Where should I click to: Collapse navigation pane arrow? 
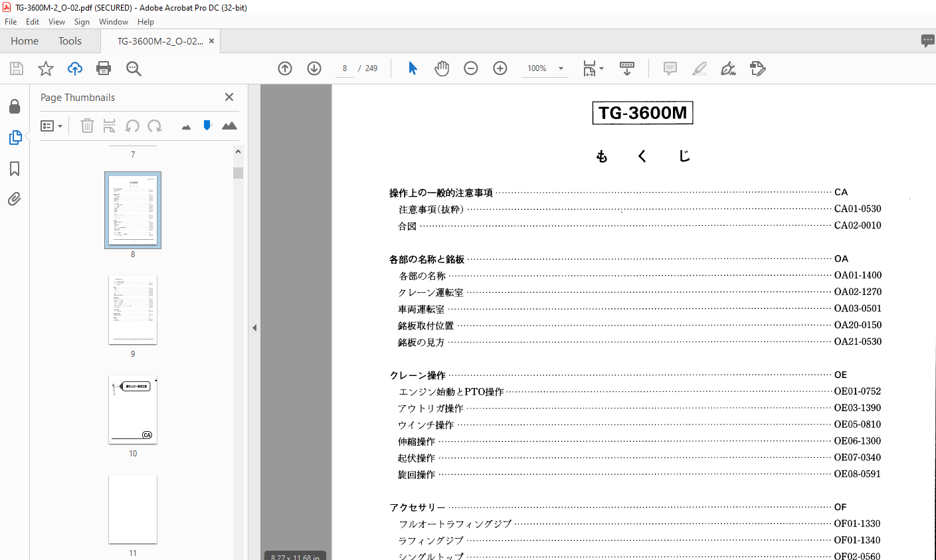click(x=254, y=327)
